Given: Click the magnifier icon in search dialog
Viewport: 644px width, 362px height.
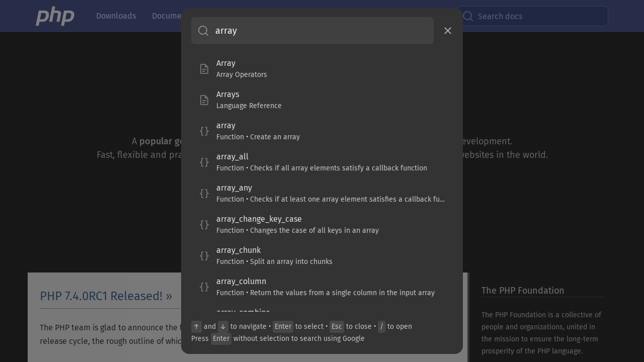Looking at the screenshot, I should 203,31.
